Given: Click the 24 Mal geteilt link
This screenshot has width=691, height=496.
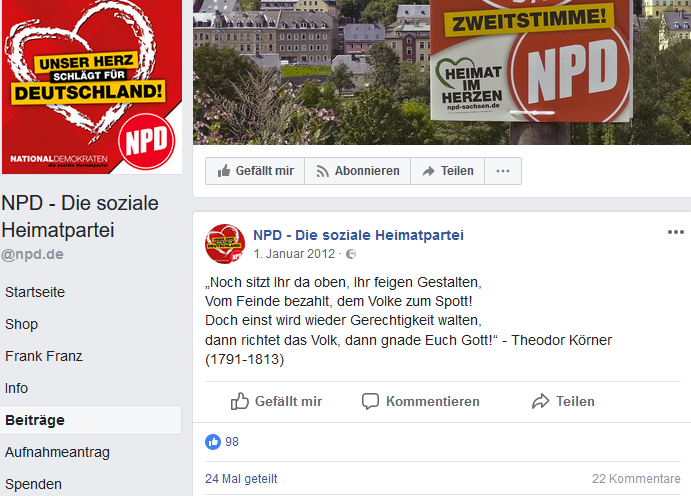Looking at the screenshot, I should [241, 479].
